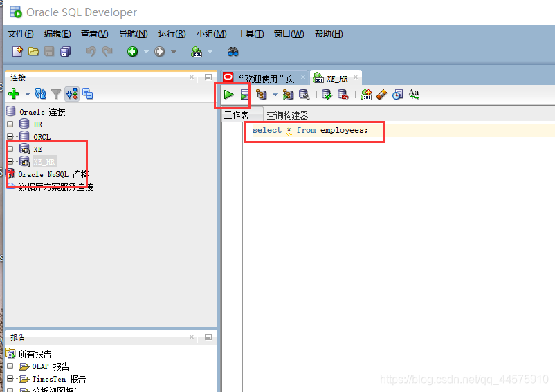Screen dimensions: 555x392
Task: Redo using the Redo arrow icon
Action: 107,52
